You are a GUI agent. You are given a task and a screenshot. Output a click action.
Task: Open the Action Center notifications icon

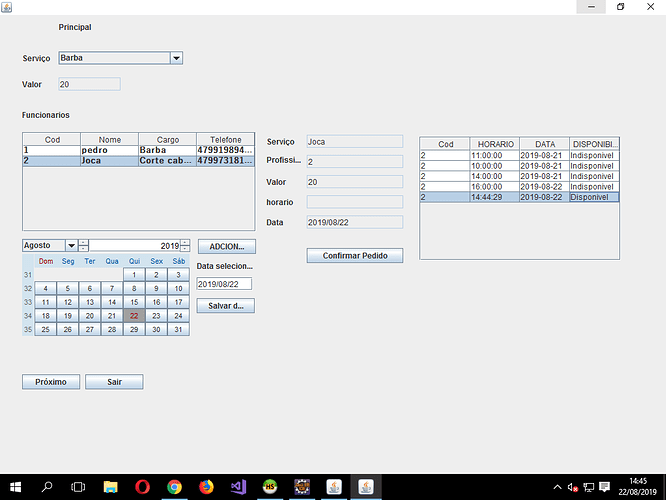pyautogui.click(x=604, y=487)
